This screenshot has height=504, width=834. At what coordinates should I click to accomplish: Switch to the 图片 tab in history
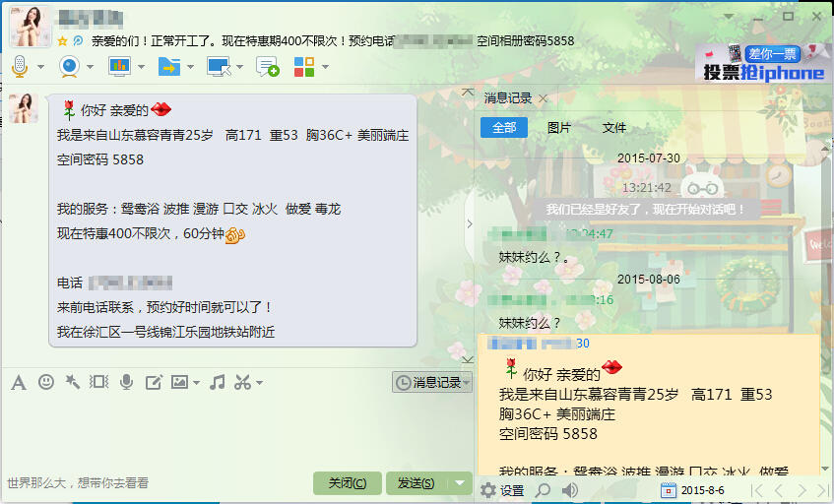pyautogui.click(x=559, y=128)
